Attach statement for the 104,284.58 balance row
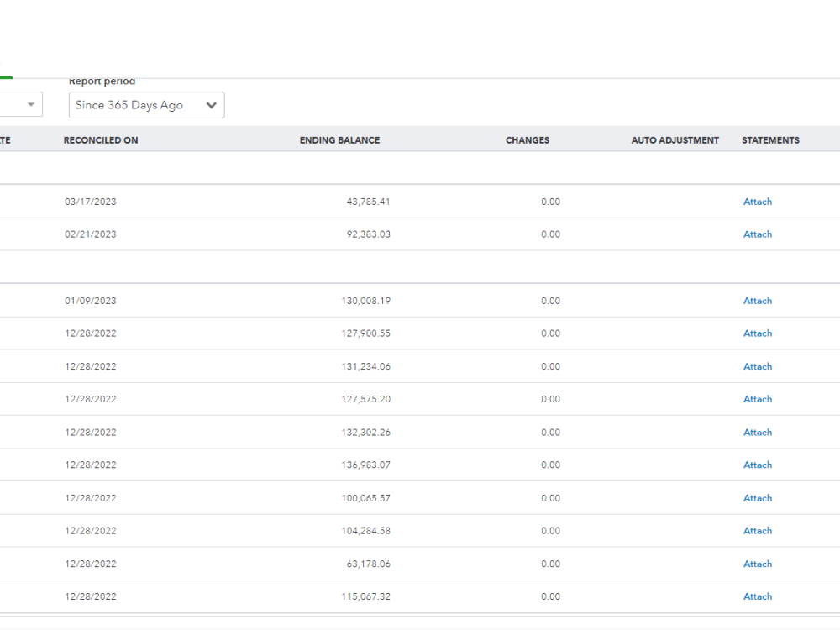Viewport: 840px width, 630px height. click(x=758, y=532)
